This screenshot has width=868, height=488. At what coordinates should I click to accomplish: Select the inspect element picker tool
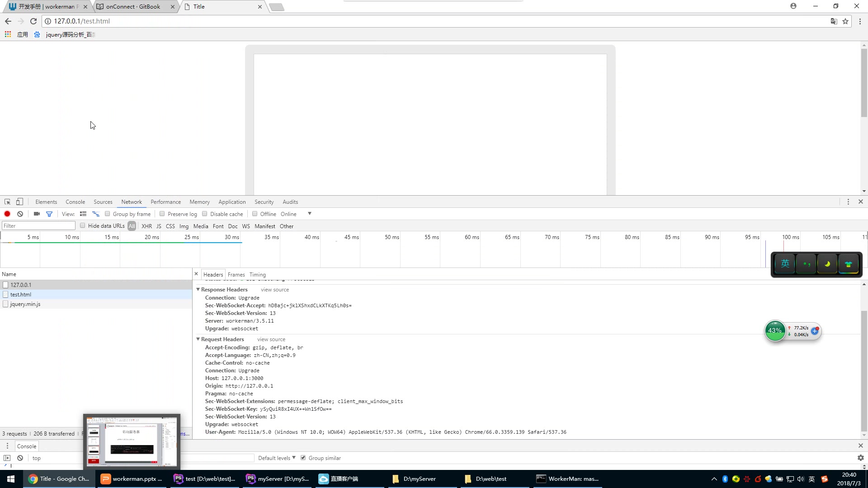coord(7,202)
